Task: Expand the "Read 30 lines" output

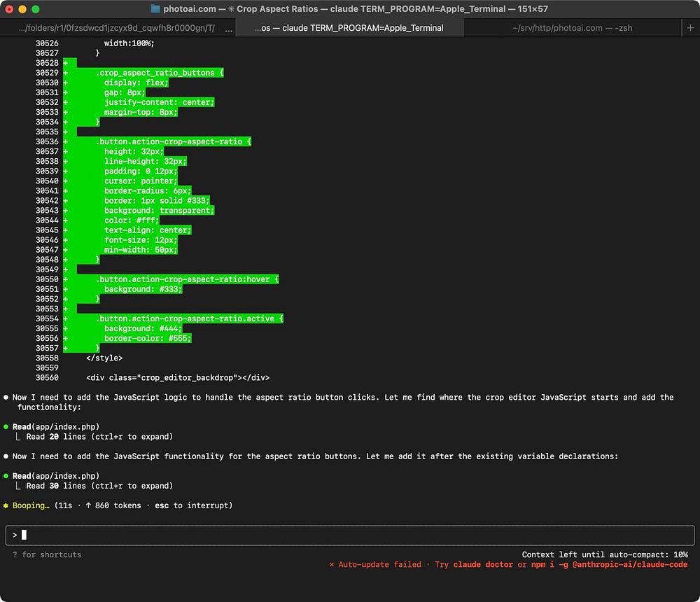Action: pos(98,486)
